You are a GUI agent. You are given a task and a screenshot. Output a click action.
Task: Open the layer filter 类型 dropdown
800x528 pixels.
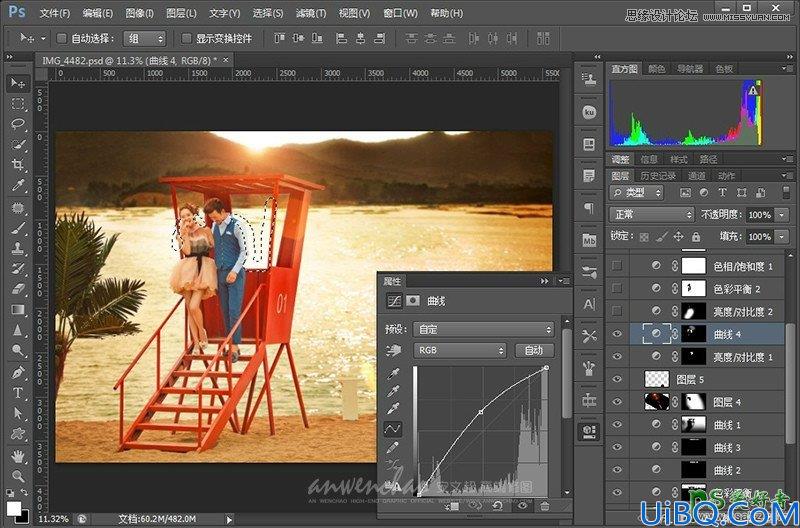[x=636, y=192]
